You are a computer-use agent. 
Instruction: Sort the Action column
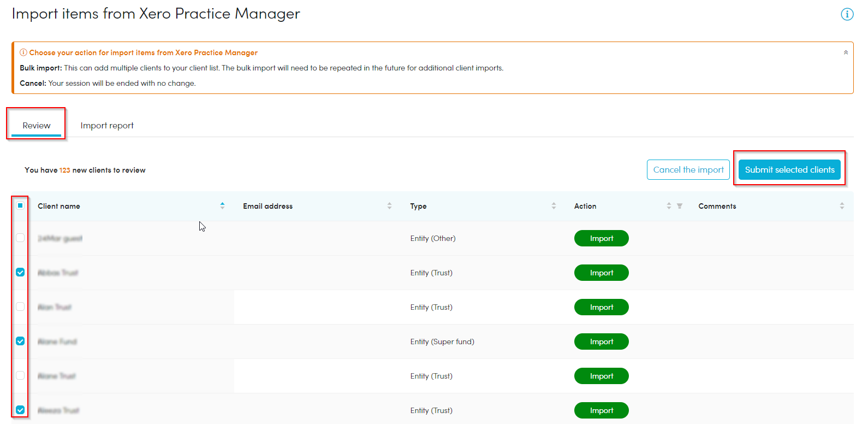(x=669, y=206)
